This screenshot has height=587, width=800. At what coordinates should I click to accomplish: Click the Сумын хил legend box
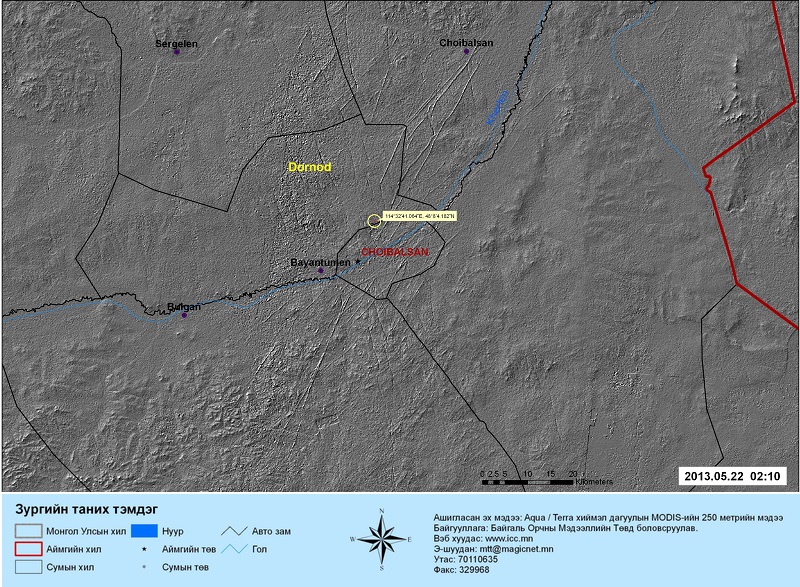click(31, 567)
